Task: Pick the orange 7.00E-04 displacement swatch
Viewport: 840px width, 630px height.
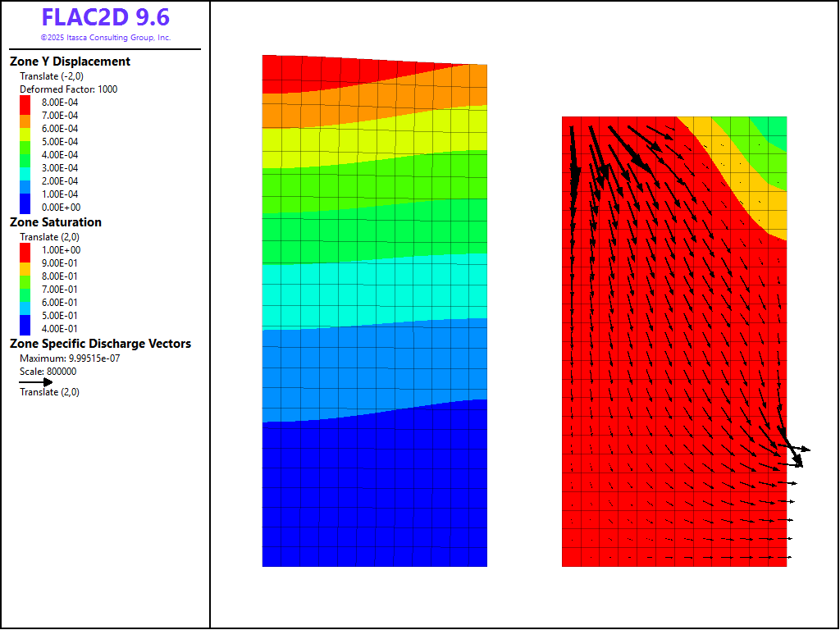Action: point(25,116)
